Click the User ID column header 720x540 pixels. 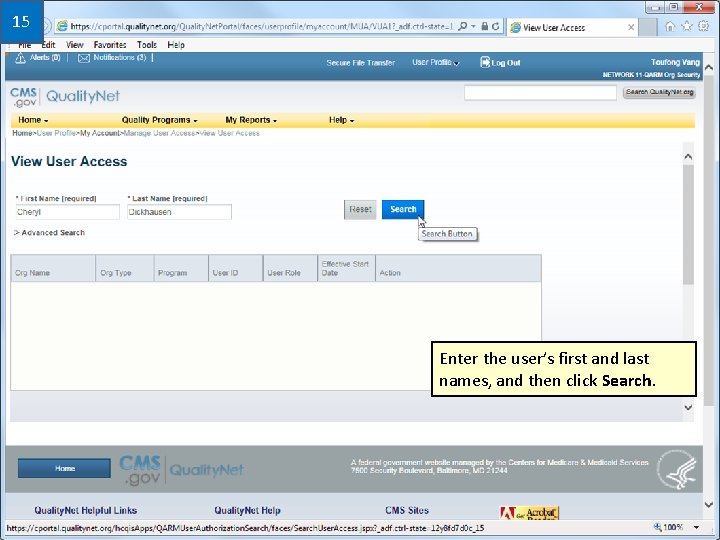click(x=236, y=269)
